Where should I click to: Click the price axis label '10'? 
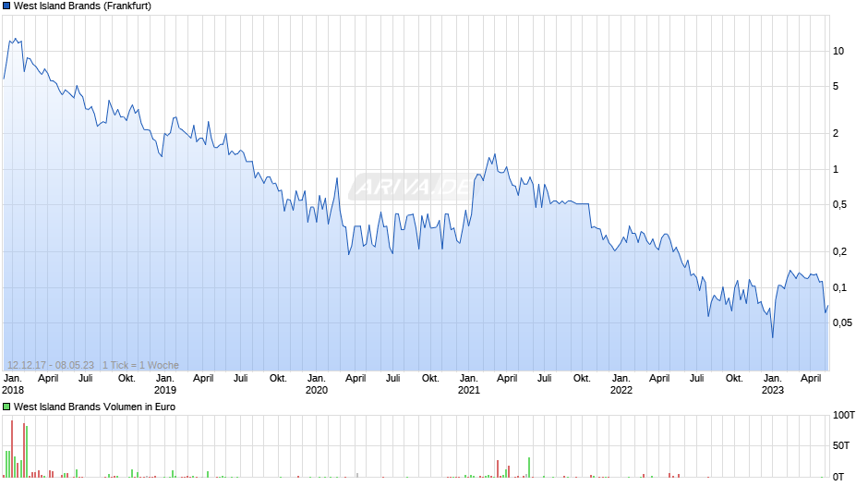pos(838,52)
